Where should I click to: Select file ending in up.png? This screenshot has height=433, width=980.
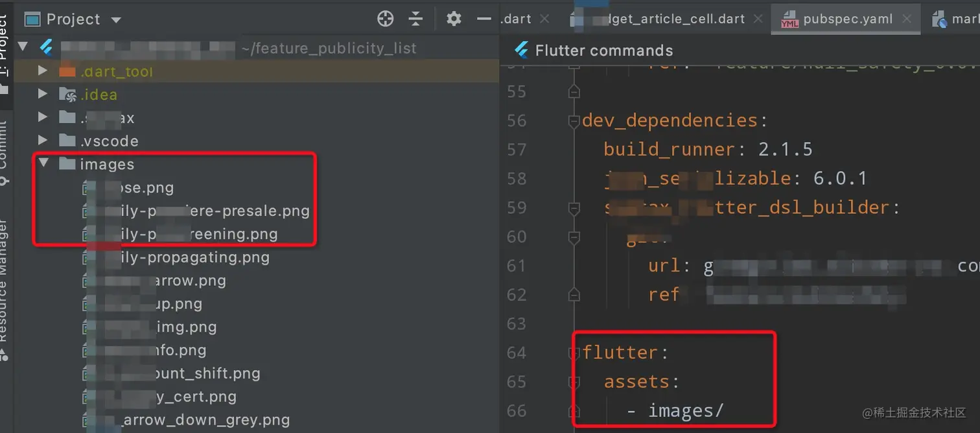click(143, 304)
